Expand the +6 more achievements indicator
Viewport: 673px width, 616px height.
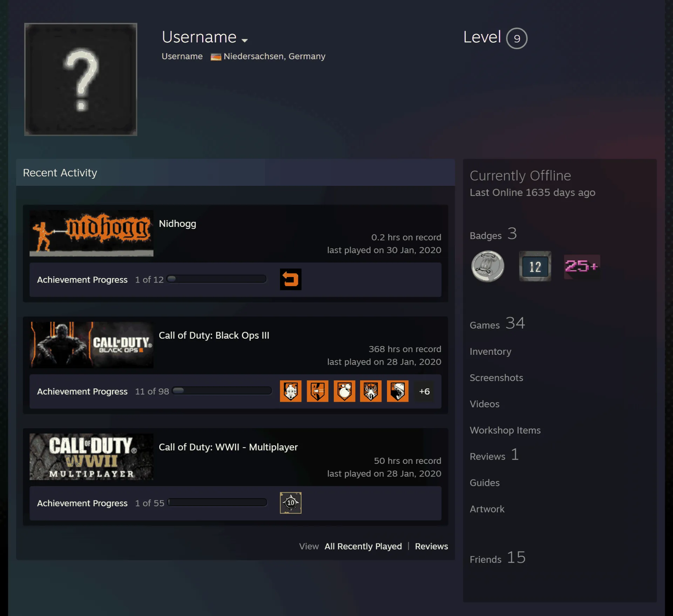tap(424, 391)
